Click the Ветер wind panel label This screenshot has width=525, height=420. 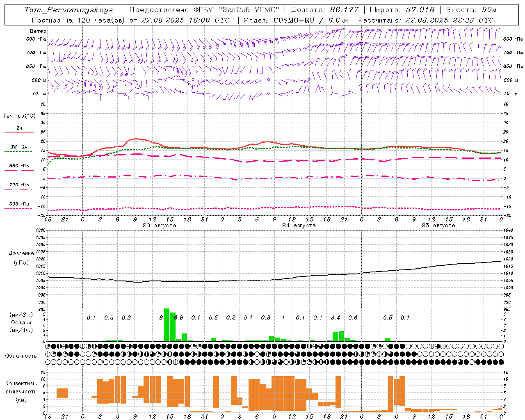[x=38, y=31]
